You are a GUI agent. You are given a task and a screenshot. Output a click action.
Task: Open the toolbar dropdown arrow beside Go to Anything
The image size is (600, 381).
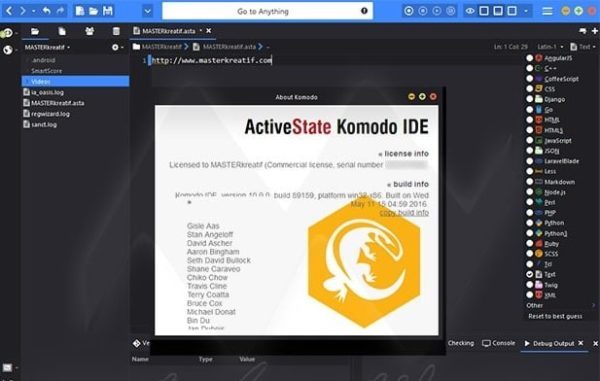tap(148, 11)
